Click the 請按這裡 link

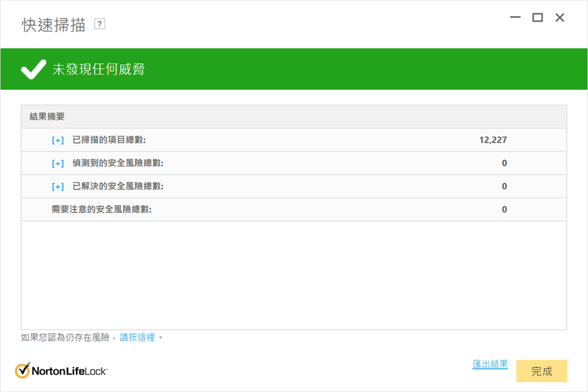click(137, 338)
